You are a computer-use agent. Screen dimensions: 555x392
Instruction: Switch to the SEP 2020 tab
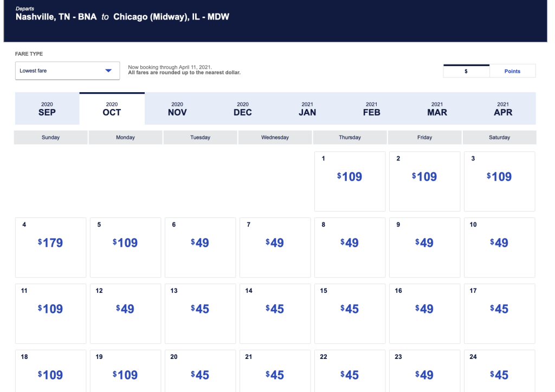click(x=47, y=109)
